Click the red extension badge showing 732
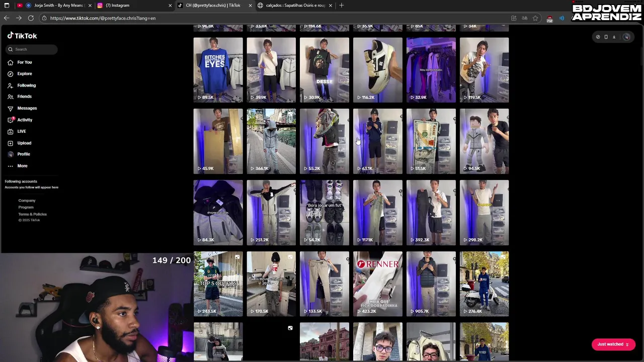Screen dimensions: 644x362 pyautogui.click(x=549, y=19)
